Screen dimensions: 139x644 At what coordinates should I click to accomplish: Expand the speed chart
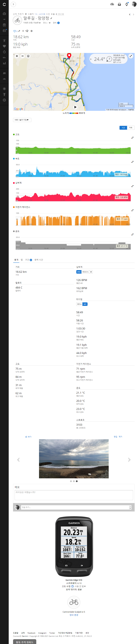132,162
